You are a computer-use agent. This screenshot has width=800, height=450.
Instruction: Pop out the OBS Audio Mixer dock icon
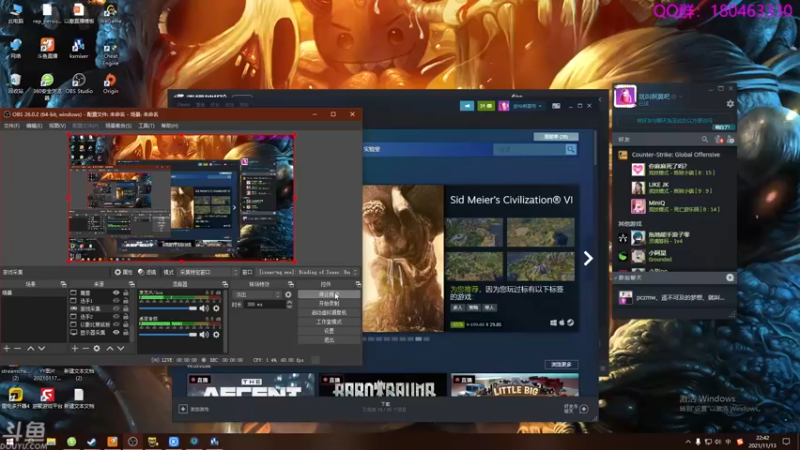[225, 284]
